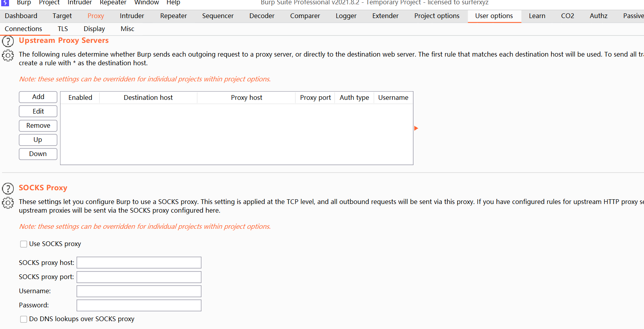Screen dimensions: 644x329
Task: Sort by Destination host column header
Action: pos(148,97)
